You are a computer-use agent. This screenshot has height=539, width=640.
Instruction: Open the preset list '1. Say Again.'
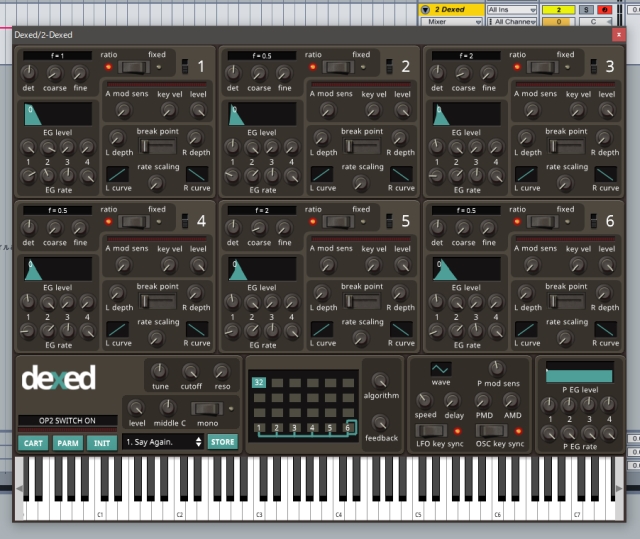(x=163, y=441)
